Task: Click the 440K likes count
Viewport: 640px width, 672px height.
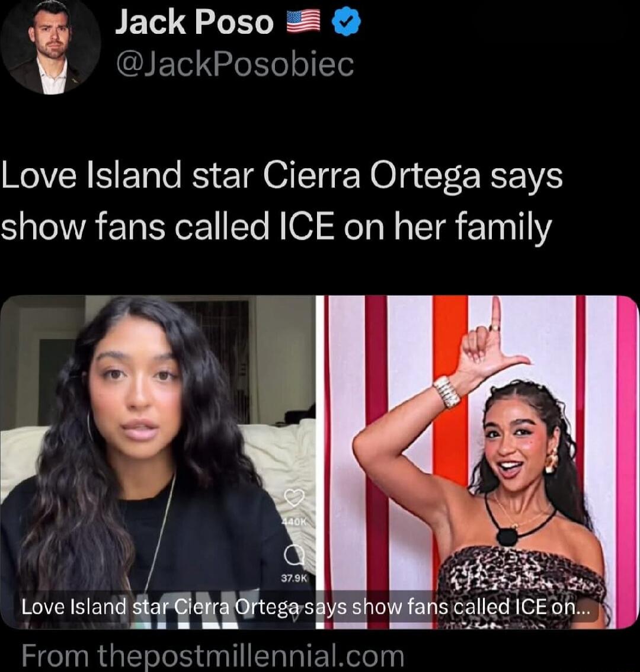Action: click(295, 523)
